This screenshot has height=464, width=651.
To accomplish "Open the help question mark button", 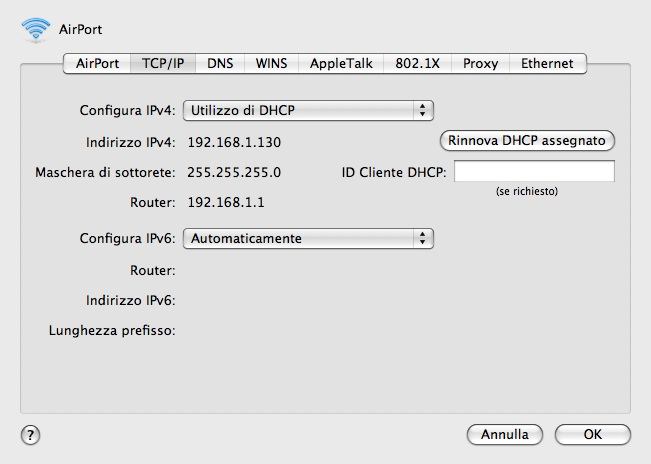I will 30,435.
